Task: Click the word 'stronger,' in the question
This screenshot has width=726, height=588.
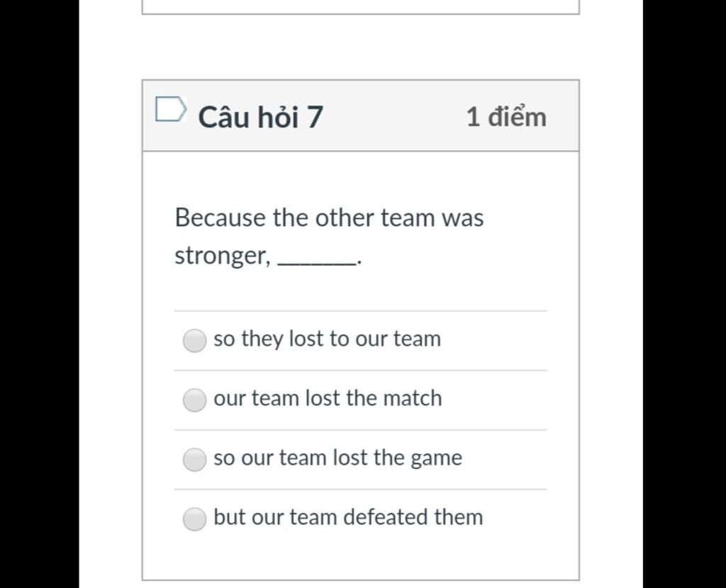Action: [x=223, y=255]
